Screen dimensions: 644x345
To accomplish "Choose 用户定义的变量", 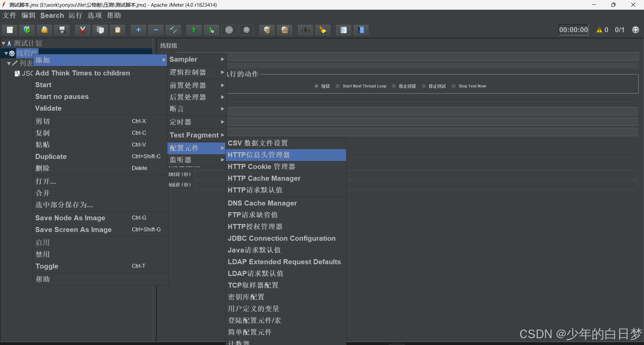I will (x=286, y=309).
